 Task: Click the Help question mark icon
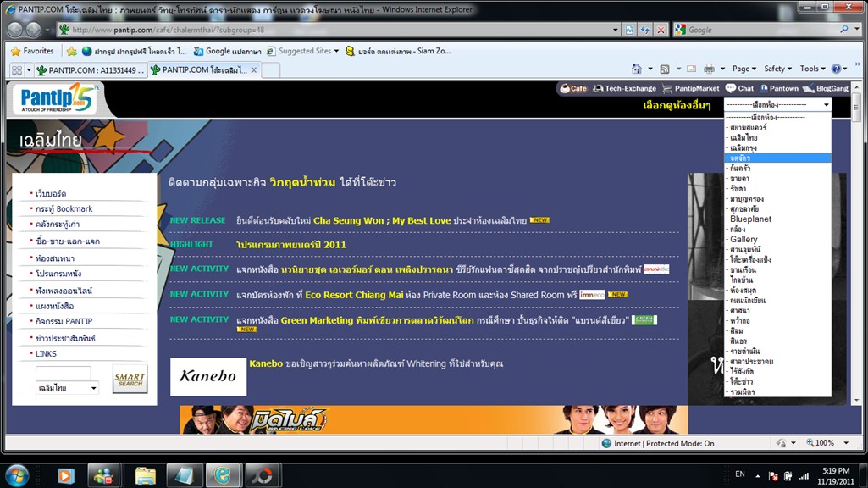point(837,69)
